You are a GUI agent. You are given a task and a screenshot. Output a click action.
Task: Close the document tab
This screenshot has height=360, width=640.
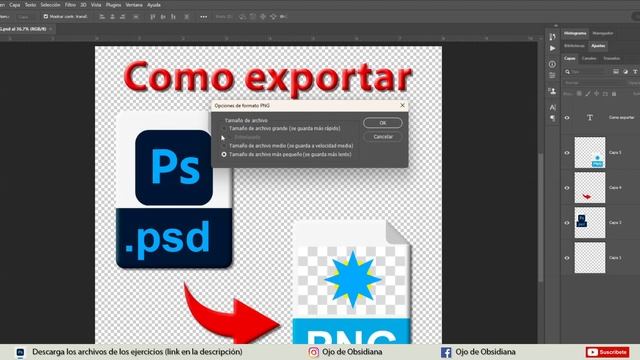[51, 29]
